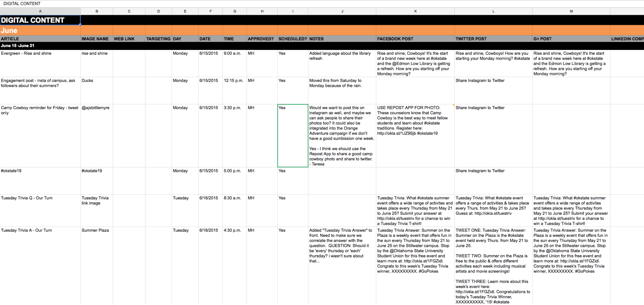Select the FACEBOOK POST header cell
This screenshot has width=644, height=305.
point(415,39)
